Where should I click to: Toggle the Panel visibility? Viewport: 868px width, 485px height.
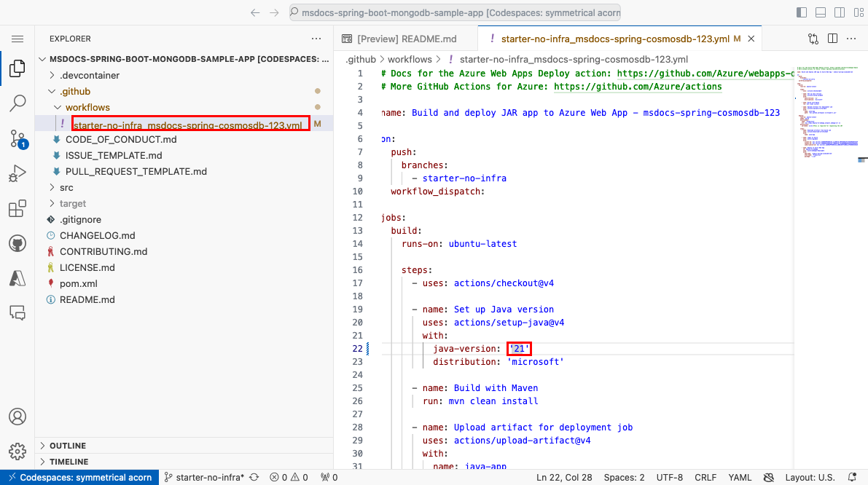click(x=821, y=12)
